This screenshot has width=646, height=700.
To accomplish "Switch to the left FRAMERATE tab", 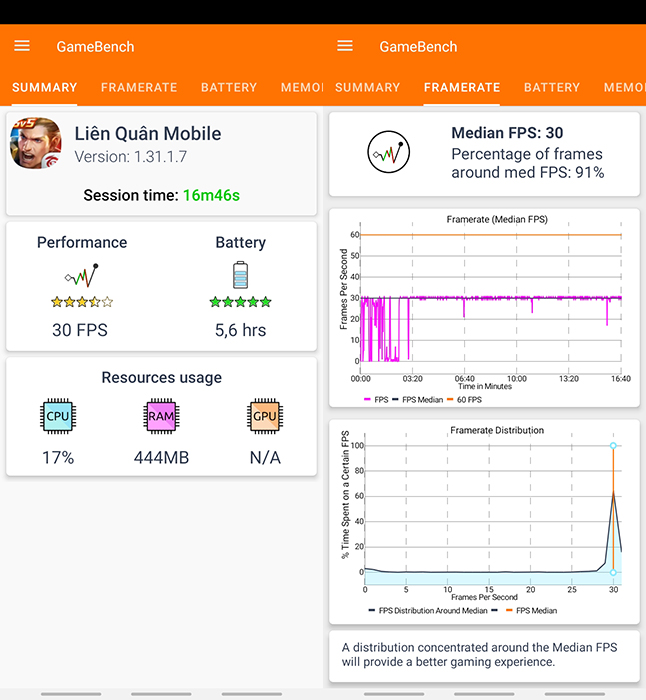I will click(x=139, y=88).
